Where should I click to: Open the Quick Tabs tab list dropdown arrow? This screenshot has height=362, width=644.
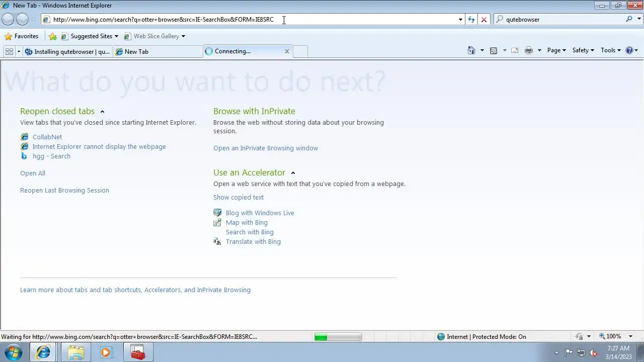click(x=19, y=51)
